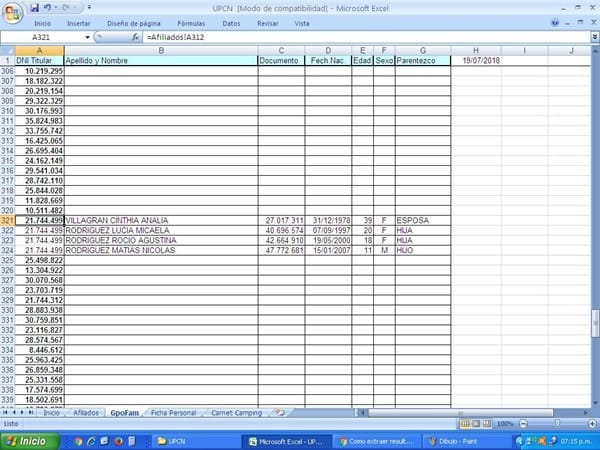This screenshot has width=600, height=450.
Task: Click the 100% zoom level button
Action: pyautogui.click(x=505, y=424)
